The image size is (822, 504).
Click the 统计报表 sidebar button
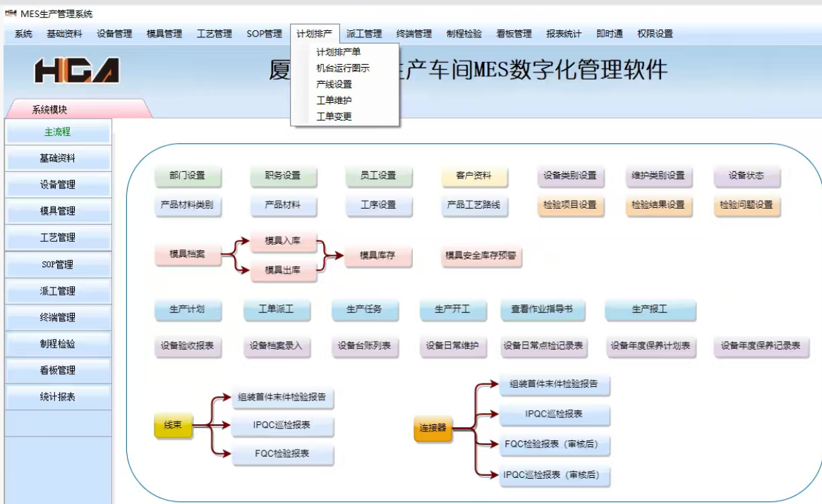(58, 397)
